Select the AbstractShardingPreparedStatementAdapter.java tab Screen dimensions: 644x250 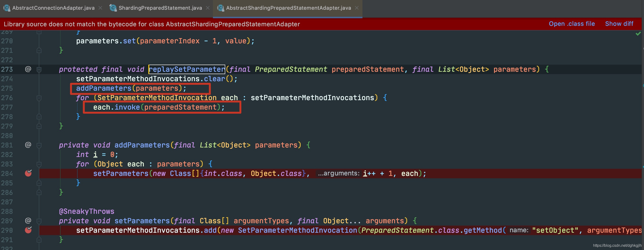[x=288, y=8]
